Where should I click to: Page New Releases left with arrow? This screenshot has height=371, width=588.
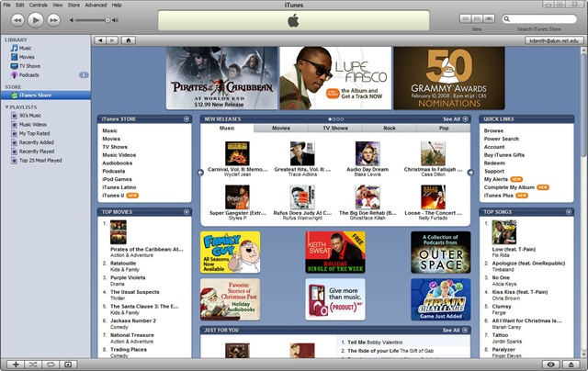click(x=200, y=173)
